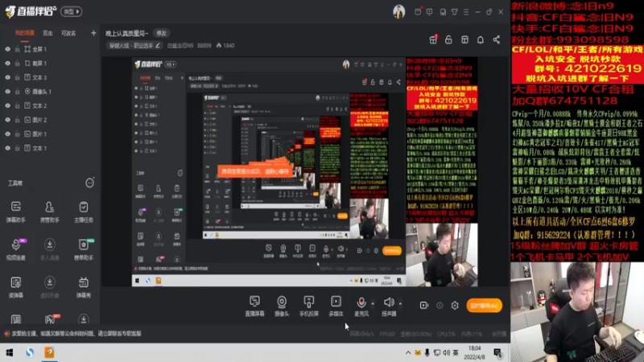Image resolution: width=644 pixels, height=362 pixels.
Task: Hide the 全屏 1 source
Action: point(7,49)
